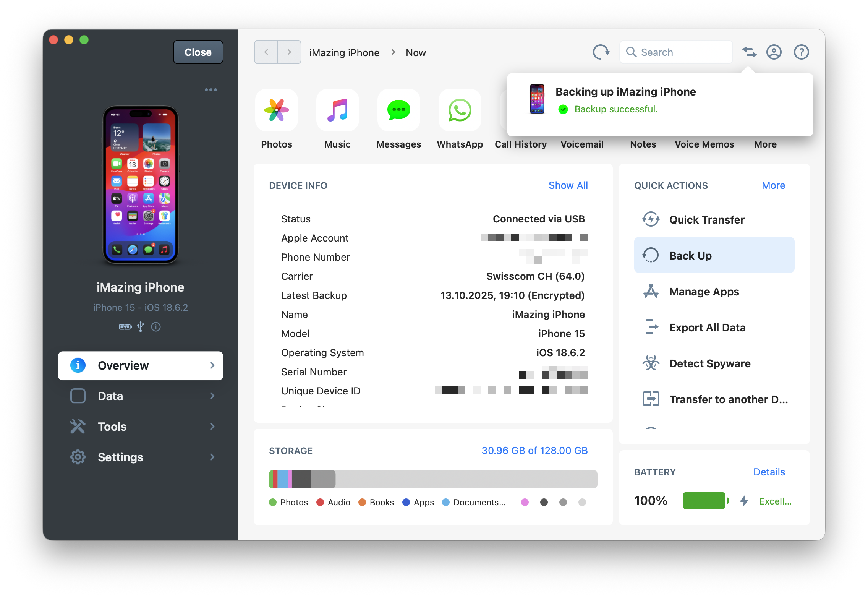
Task: Start a Quick Transfer
Action: click(706, 219)
